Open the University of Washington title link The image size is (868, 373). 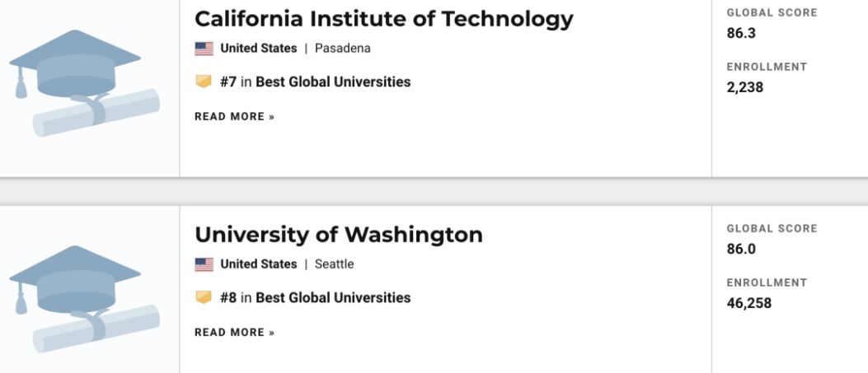pyautogui.click(x=338, y=235)
